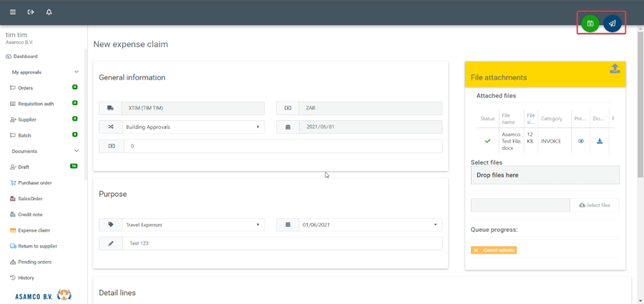The height and width of the screenshot is (304, 644).
Task: Click the logout icon in top bar
Action: (x=31, y=12)
